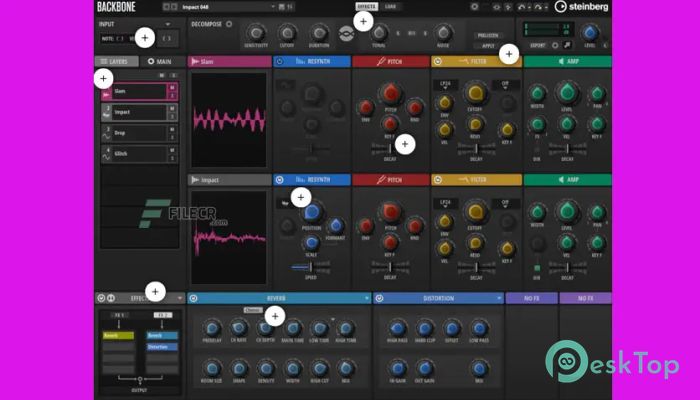The height and width of the screenshot is (400, 700).
Task: Click the list icon on the Layers tab
Action: tap(104, 61)
